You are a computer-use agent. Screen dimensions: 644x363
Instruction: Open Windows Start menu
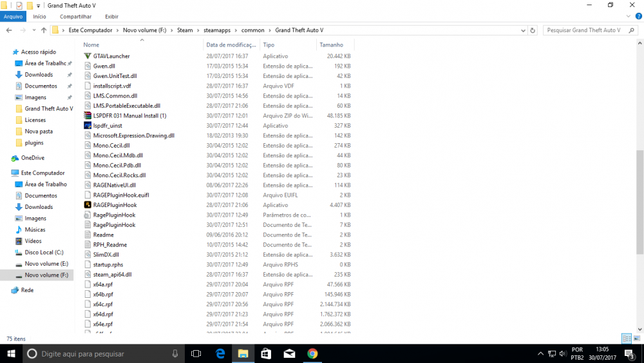tap(11, 353)
